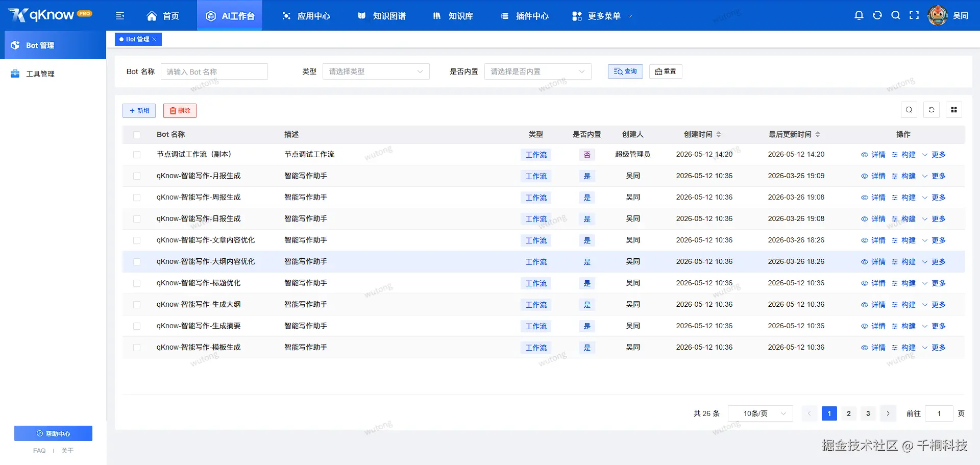Image resolution: width=980 pixels, height=465 pixels.
Task: Toggle the select-all checkbox in table header
Action: click(137, 135)
